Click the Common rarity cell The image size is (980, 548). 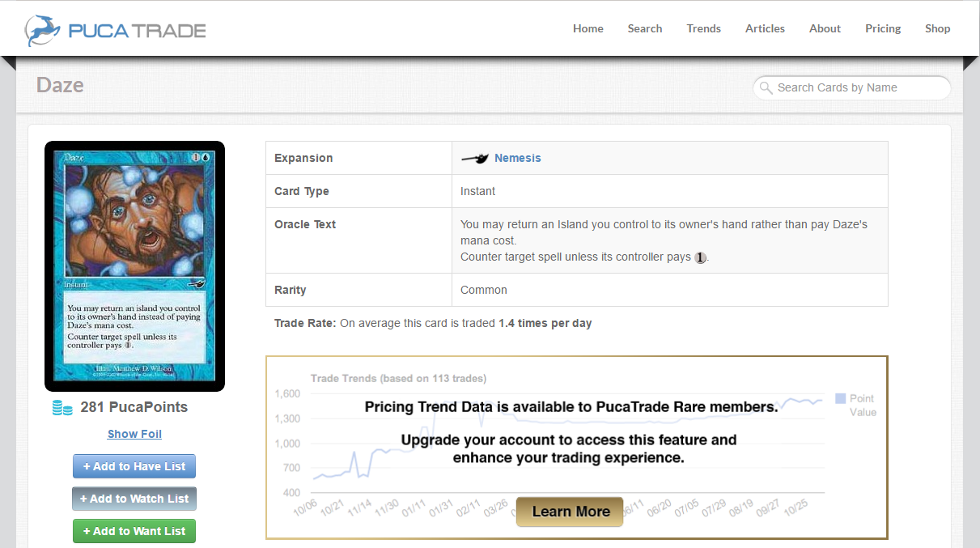670,290
